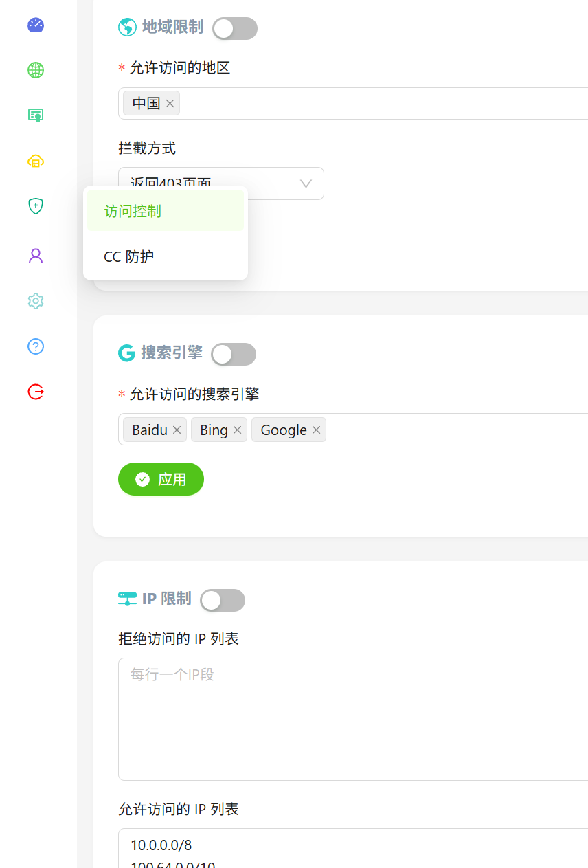The height and width of the screenshot is (868, 588).
Task: Open the dashboard via the speedometer icon
Action: [35, 25]
